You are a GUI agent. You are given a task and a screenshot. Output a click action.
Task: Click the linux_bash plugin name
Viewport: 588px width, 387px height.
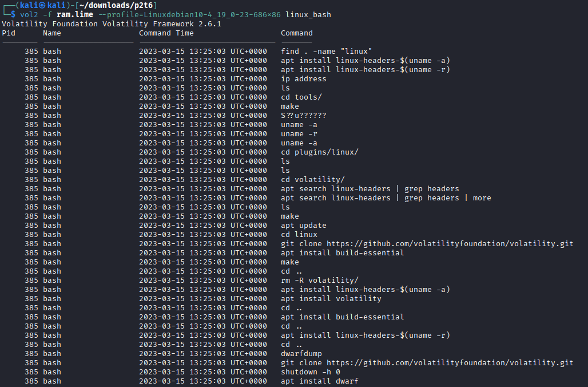coord(308,14)
